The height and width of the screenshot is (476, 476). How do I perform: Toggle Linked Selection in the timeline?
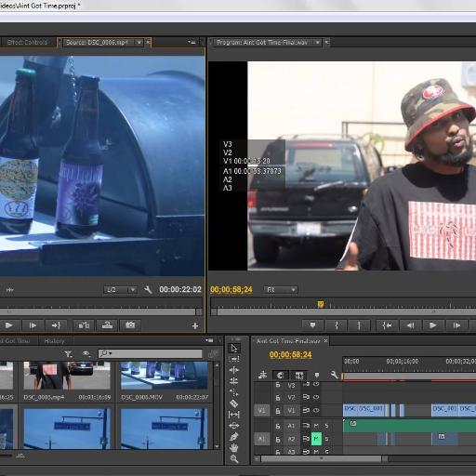click(x=298, y=376)
